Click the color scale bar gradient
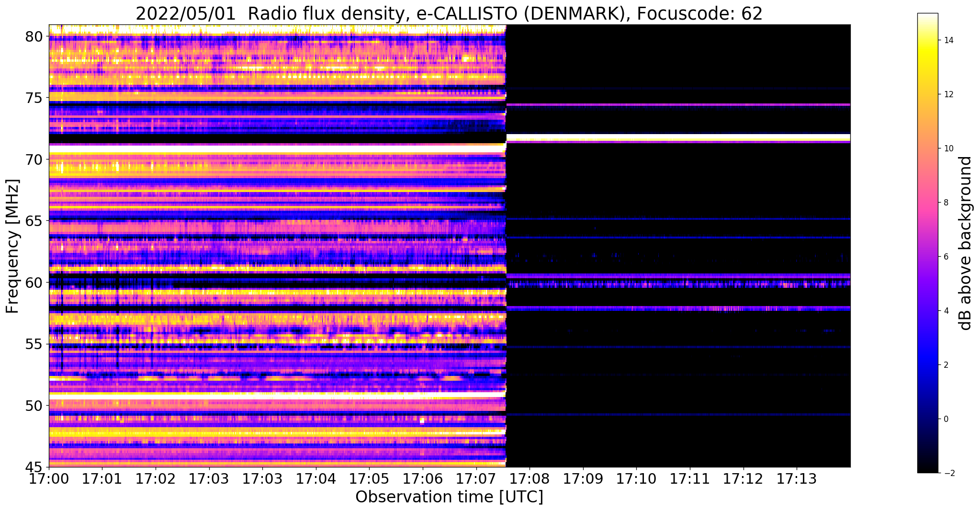The width and height of the screenshot is (980, 511). pos(927,243)
